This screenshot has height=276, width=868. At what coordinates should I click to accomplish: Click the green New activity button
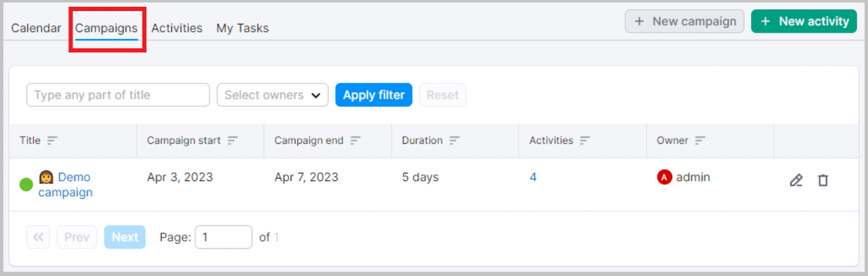(x=804, y=21)
